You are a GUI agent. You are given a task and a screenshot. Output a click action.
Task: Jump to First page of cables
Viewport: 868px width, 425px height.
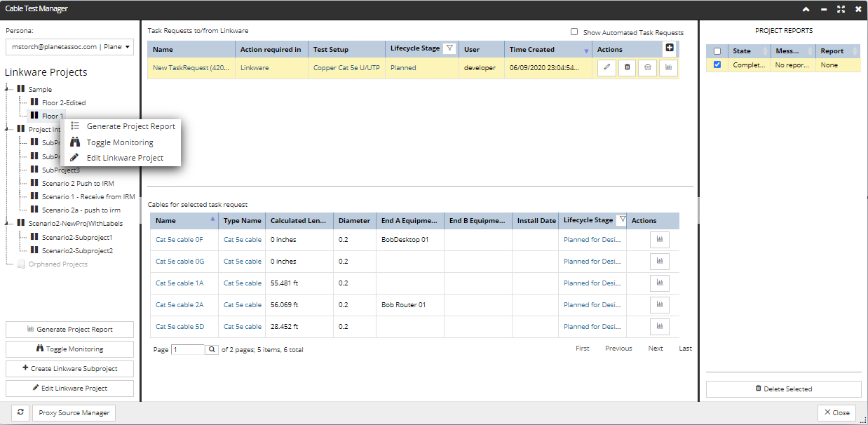pyautogui.click(x=583, y=349)
